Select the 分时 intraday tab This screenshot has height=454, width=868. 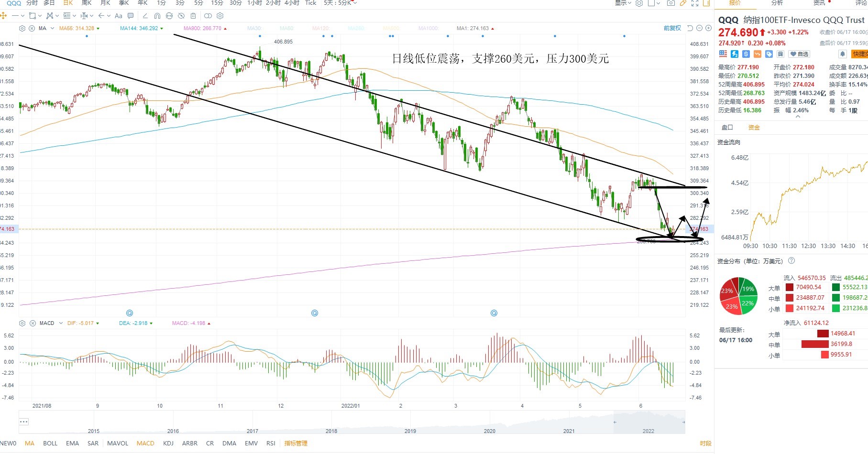tap(32, 3)
